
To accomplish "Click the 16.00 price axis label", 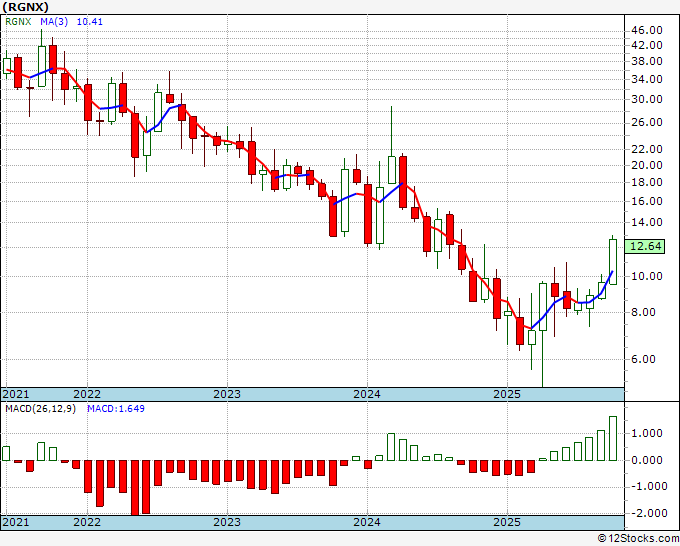I will point(647,201).
